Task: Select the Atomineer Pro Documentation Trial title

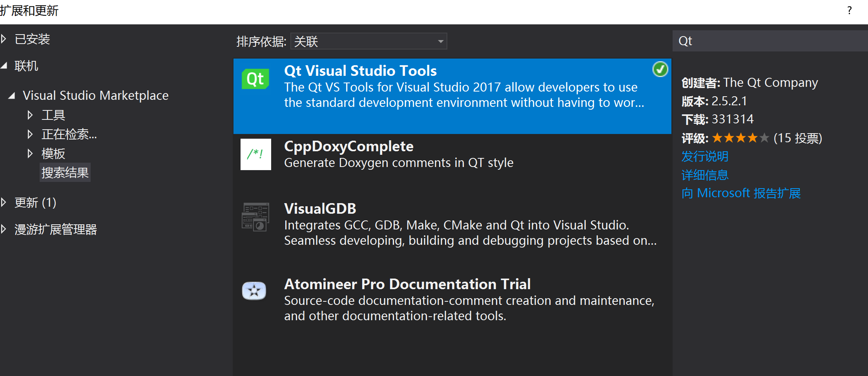Action: [x=407, y=284]
